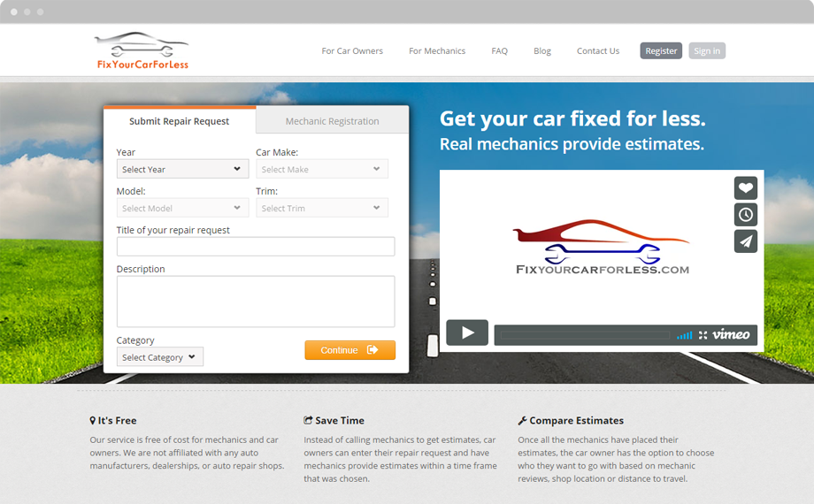Focus the Description text area

(256, 302)
